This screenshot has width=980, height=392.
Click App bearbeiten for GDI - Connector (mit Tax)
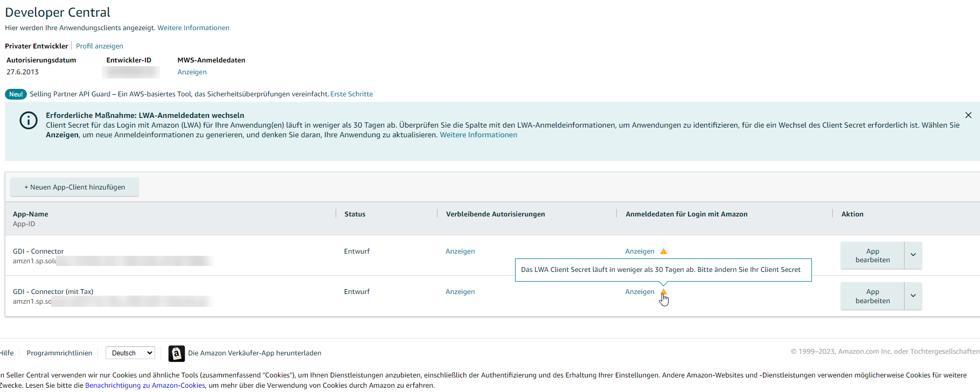click(x=872, y=296)
